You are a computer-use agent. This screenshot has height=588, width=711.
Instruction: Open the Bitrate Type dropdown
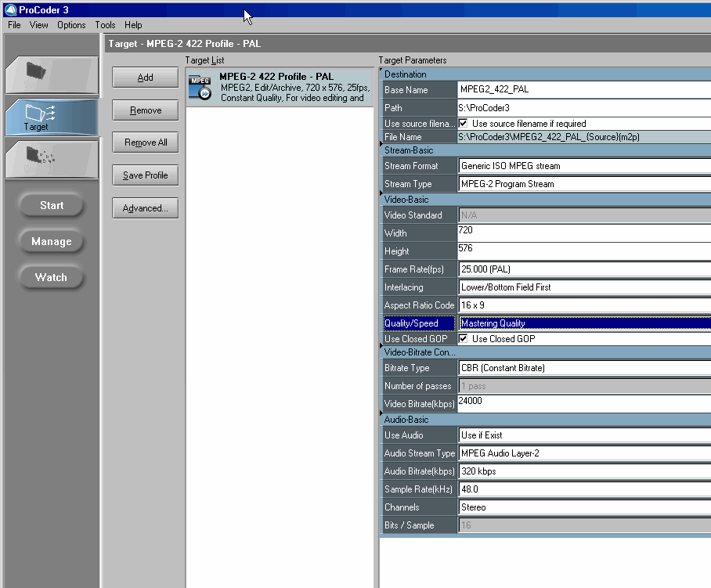click(584, 368)
